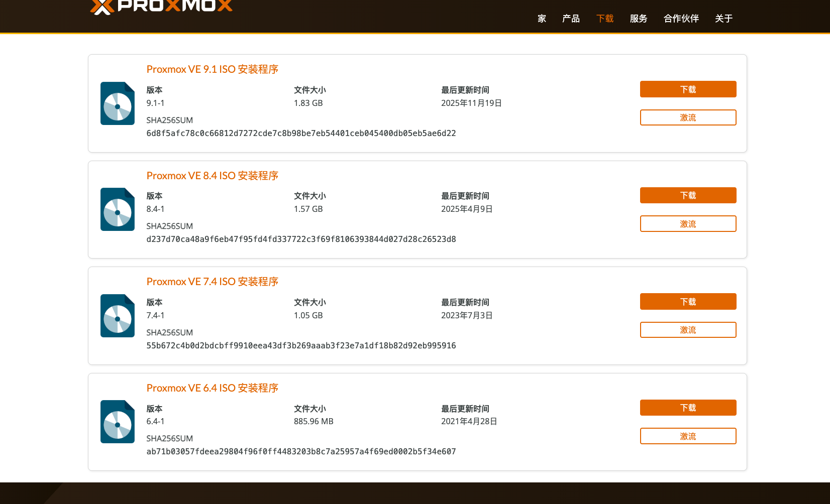Click the 激流 torrent button for VE 9.1
The width and height of the screenshot is (830, 504).
coord(688,117)
